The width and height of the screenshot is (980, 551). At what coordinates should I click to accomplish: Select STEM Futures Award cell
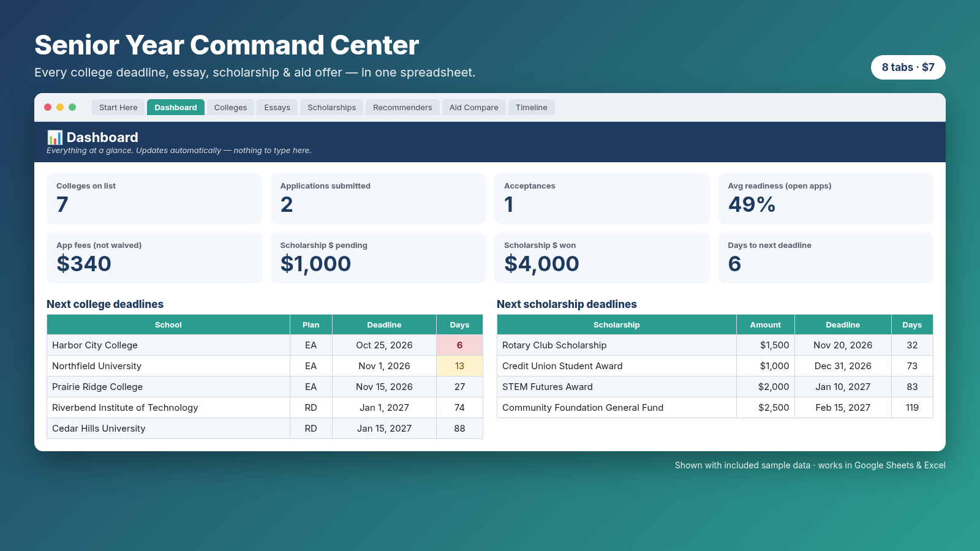pos(617,387)
